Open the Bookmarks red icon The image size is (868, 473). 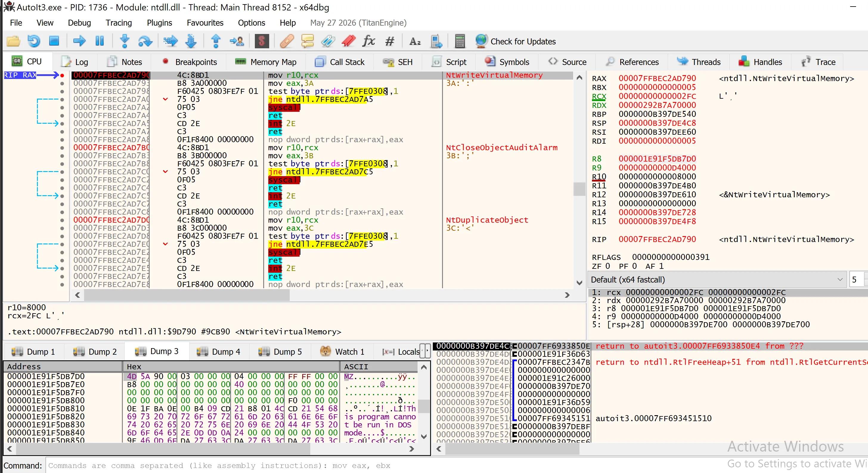tap(348, 41)
